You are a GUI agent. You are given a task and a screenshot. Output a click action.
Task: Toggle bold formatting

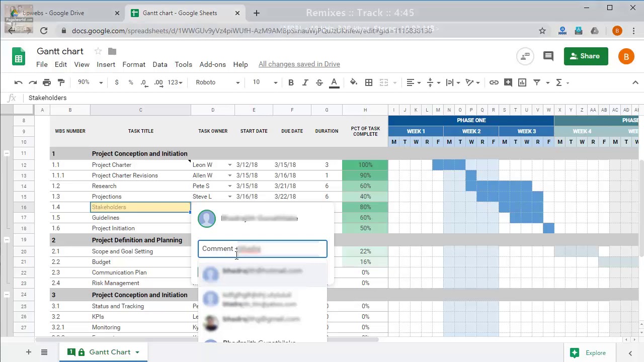tap(291, 82)
